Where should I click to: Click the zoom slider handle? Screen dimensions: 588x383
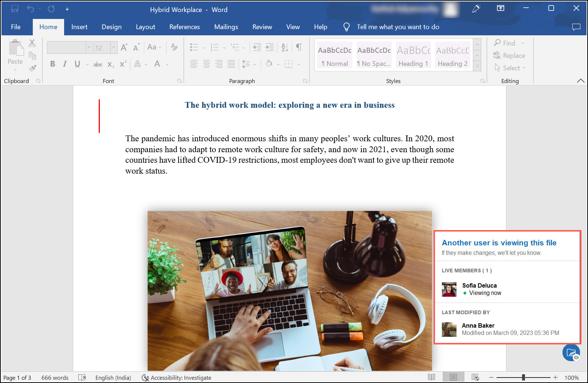coord(524,378)
